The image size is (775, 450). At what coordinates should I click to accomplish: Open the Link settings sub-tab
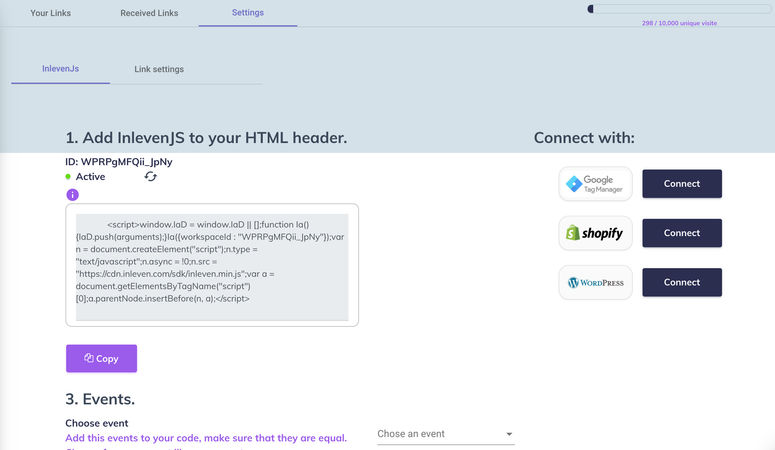click(x=159, y=69)
